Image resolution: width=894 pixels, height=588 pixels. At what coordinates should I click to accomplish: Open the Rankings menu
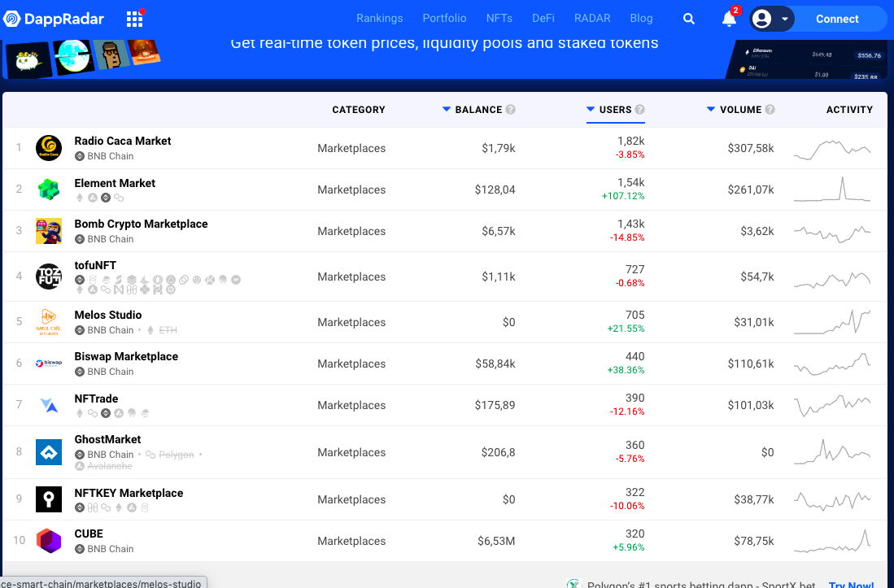click(x=380, y=18)
